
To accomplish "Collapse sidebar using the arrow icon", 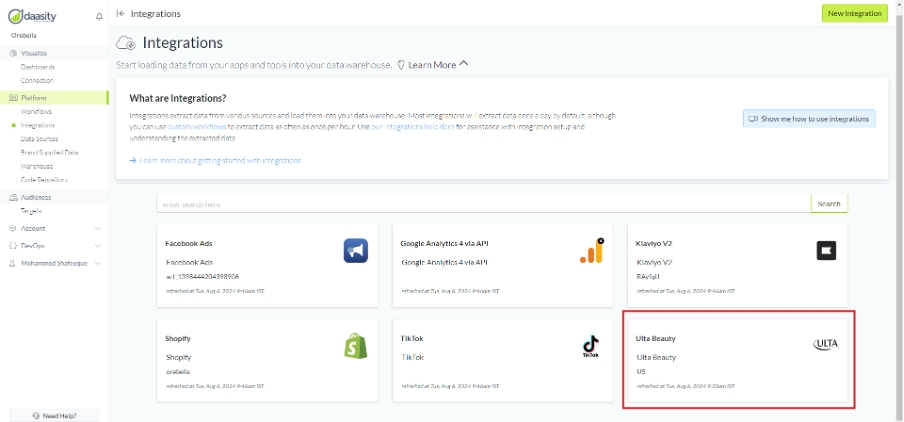I will [121, 14].
